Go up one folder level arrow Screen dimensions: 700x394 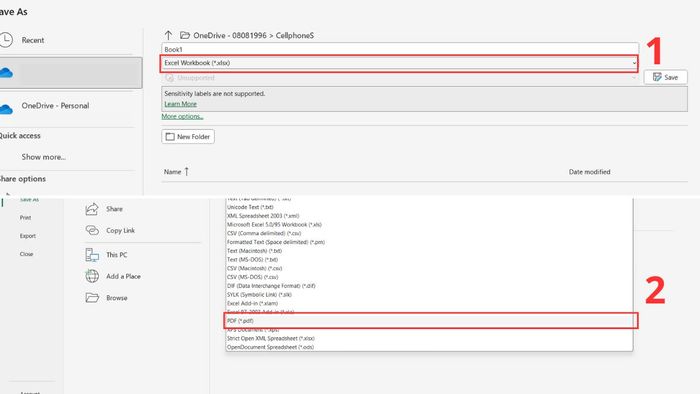[168, 35]
